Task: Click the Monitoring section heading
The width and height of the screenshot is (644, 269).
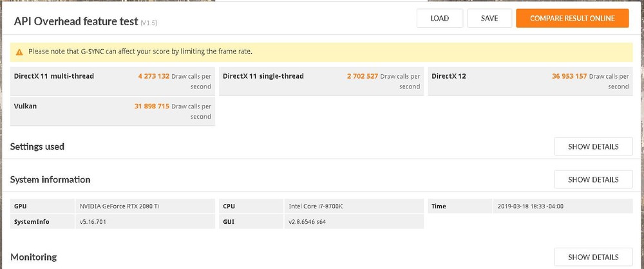Action: click(x=33, y=257)
